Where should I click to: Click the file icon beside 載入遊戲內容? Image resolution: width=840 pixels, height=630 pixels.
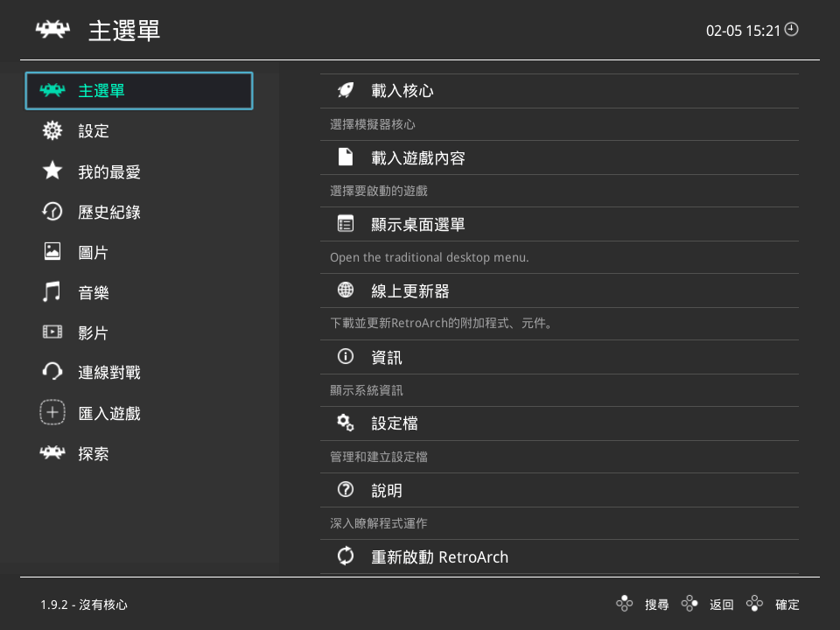click(345, 157)
